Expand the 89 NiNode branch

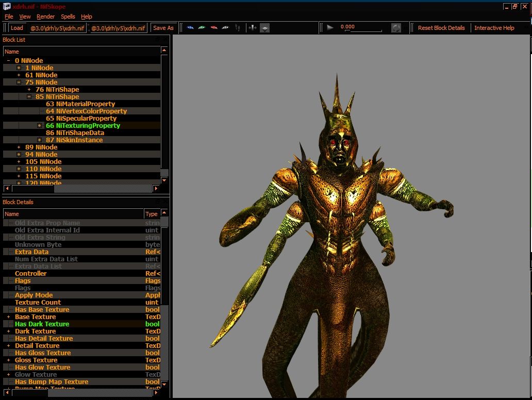(19, 147)
